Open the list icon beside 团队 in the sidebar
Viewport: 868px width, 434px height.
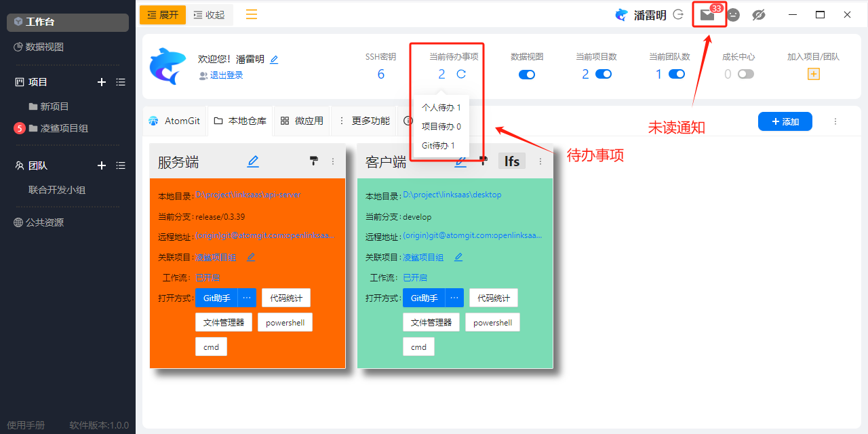pyautogui.click(x=121, y=165)
